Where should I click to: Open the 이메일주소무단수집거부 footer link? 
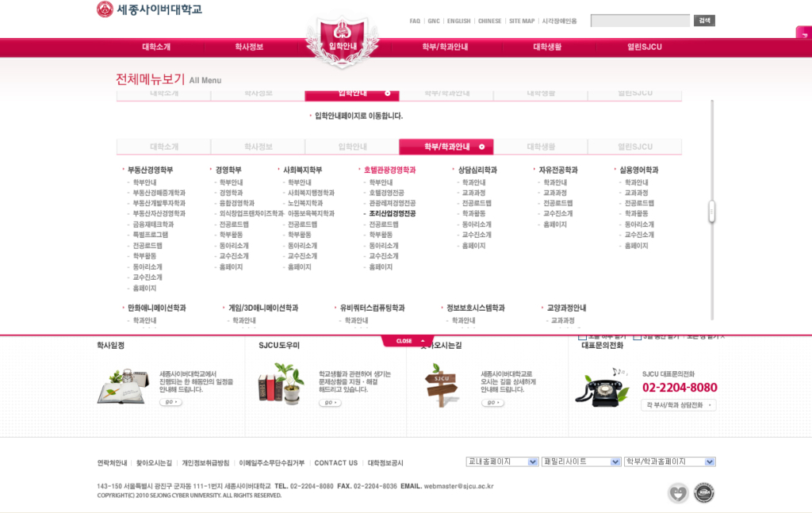pos(272,463)
